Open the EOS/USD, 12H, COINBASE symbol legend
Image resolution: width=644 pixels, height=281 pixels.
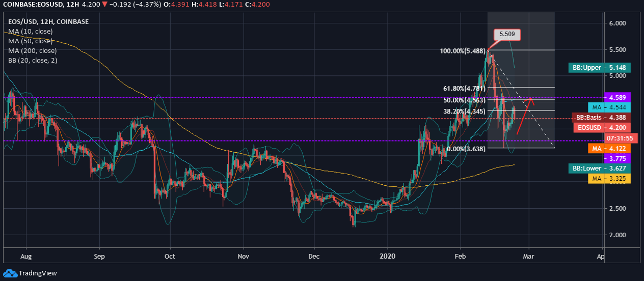pyautogui.click(x=48, y=22)
